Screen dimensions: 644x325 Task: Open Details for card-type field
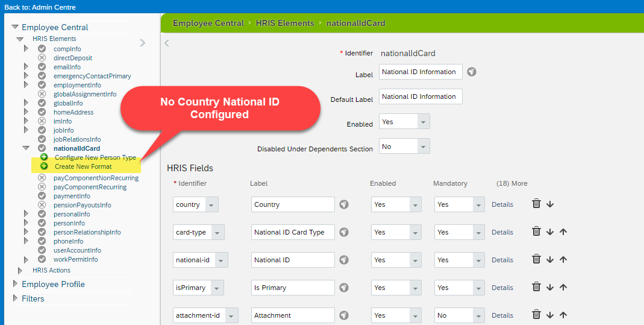point(502,232)
